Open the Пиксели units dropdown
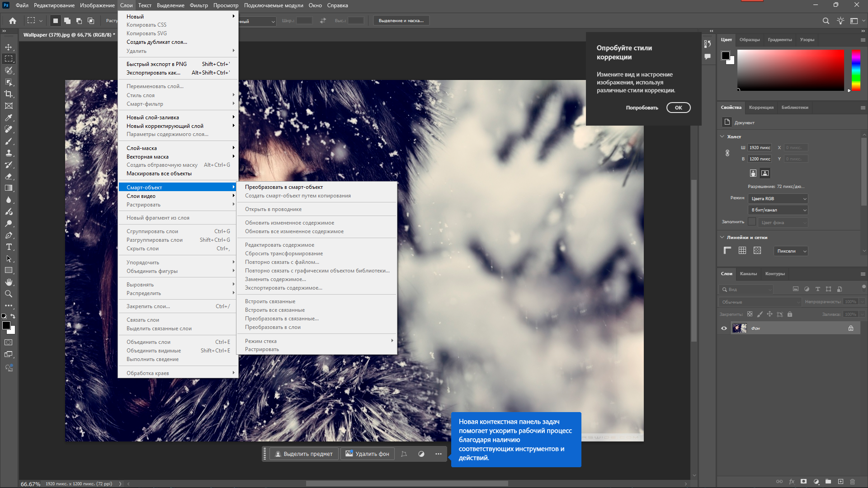Viewport: 868px width, 488px height. (791, 251)
